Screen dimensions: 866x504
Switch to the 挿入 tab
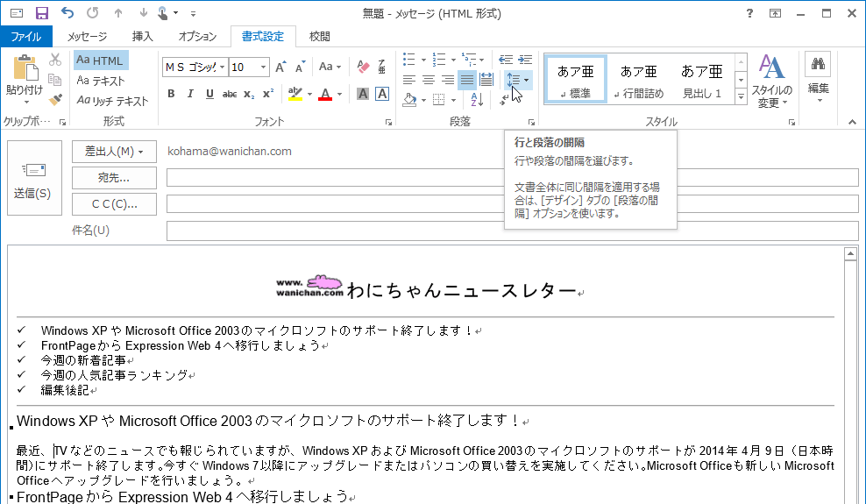pyautogui.click(x=143, y=37)
